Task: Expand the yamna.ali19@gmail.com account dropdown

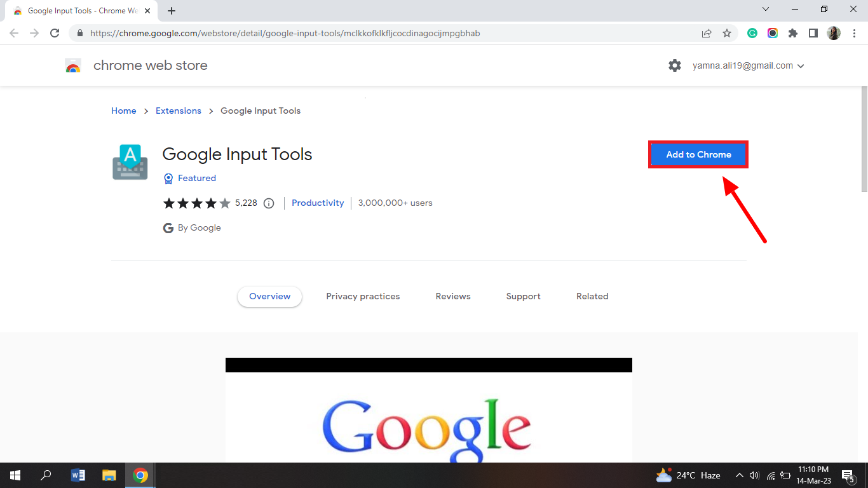Action: click(x=801, y=65)
